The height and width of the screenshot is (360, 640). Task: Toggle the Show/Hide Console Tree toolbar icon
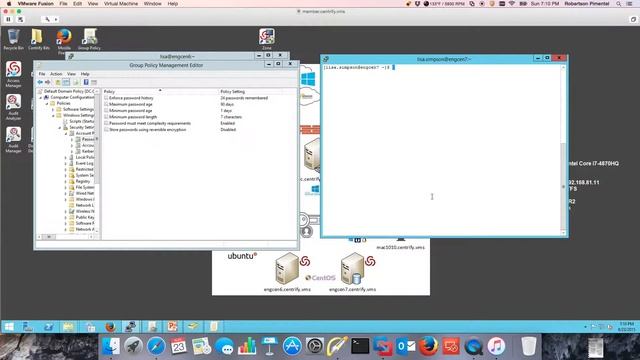click(x=66, y=82)
